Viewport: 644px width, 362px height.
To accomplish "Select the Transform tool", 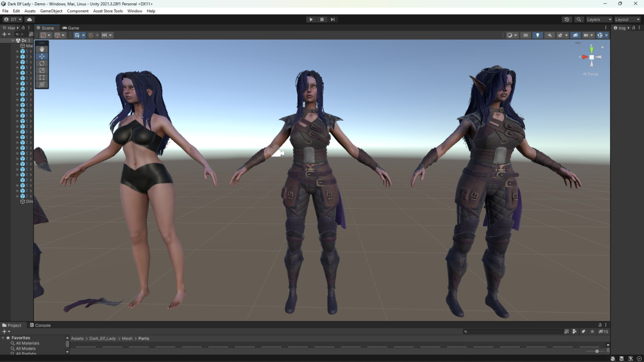I will (x=42, y=84).
